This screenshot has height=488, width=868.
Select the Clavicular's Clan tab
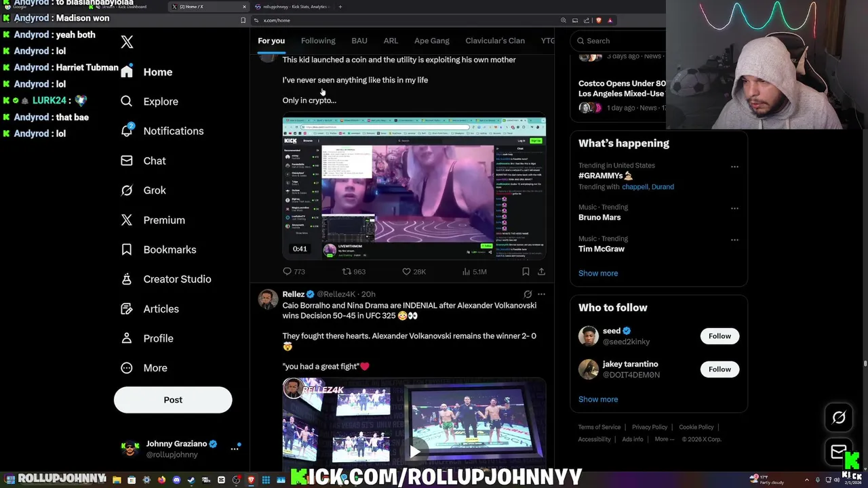pos(495,41)
